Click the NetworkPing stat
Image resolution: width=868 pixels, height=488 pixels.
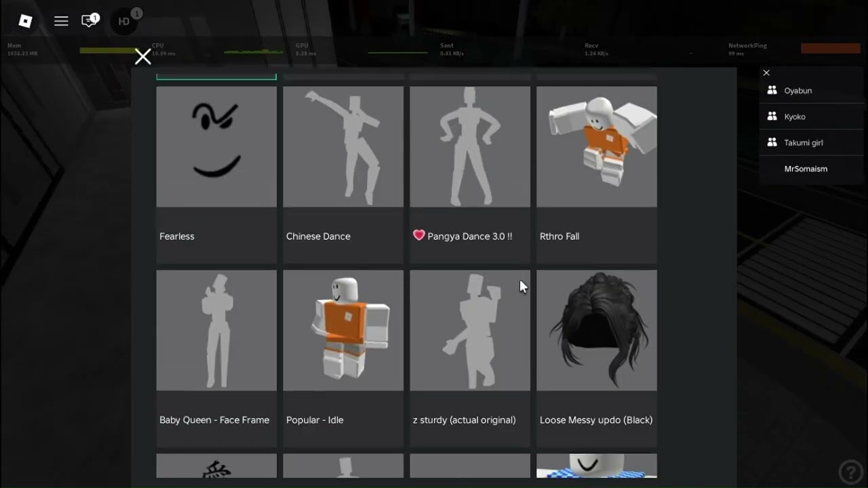click(794, 49)
